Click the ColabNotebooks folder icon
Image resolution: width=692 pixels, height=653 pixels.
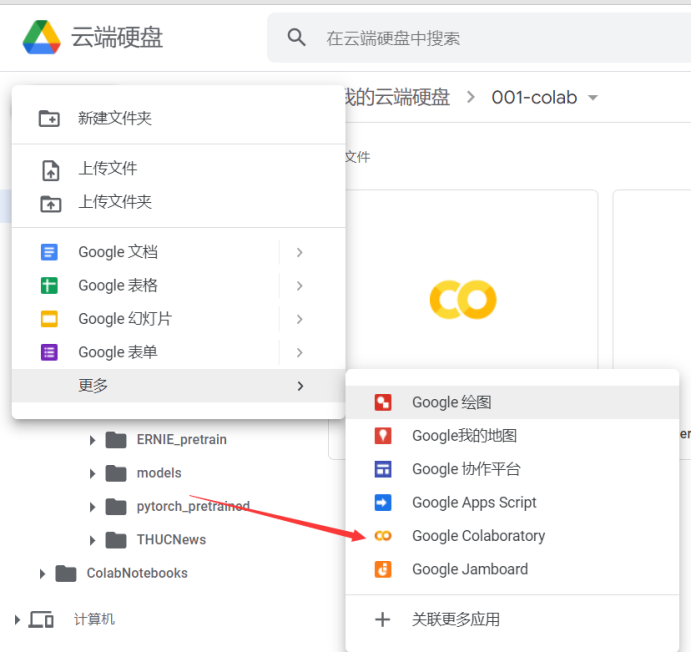pyautogui.click(x=66, y=573)
